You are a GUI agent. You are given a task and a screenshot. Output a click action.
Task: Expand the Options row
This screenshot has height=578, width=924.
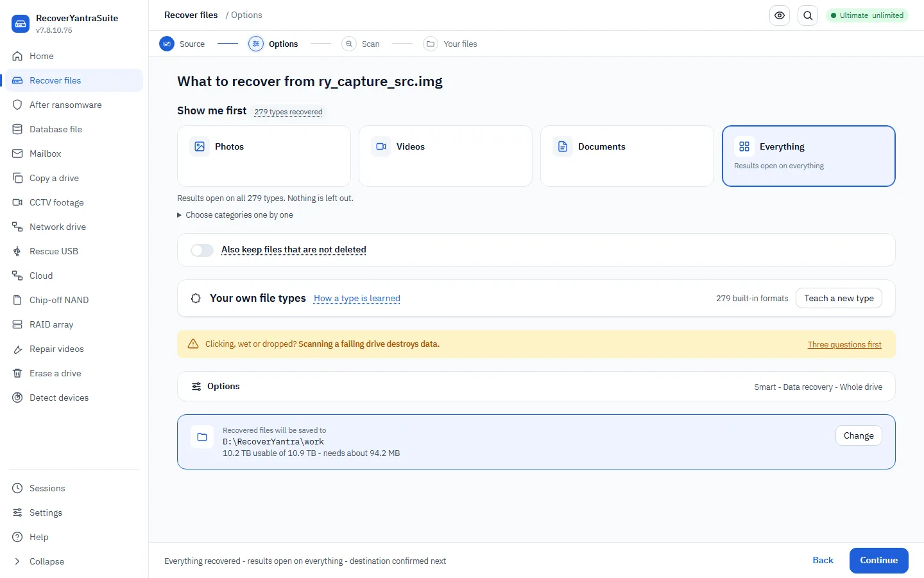click(x=536, y=387)
